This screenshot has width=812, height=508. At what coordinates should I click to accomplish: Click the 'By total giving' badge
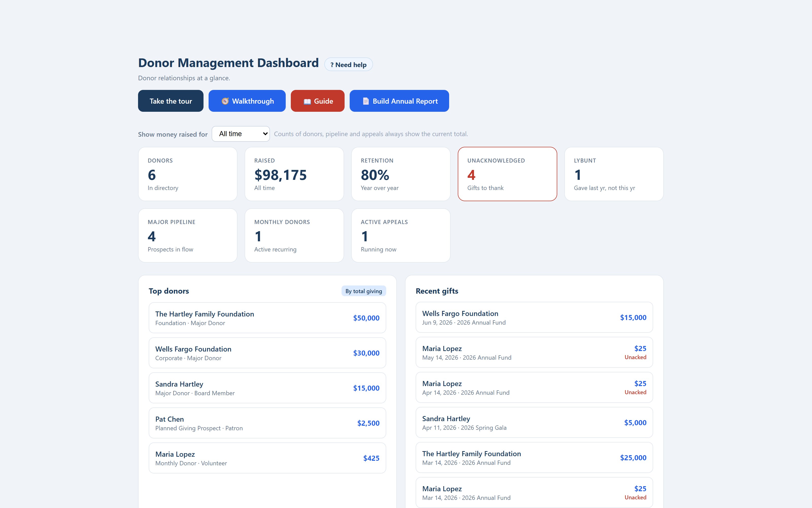[x=363, y=291]
